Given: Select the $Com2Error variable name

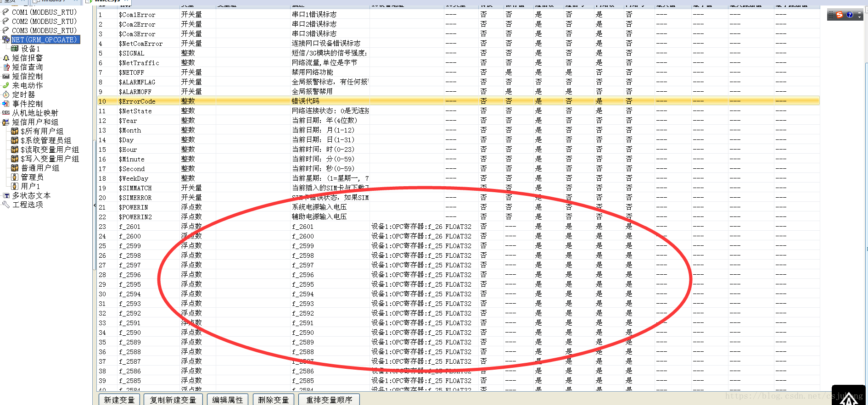Looking at the screenshot, I should (x=137, y=24).
